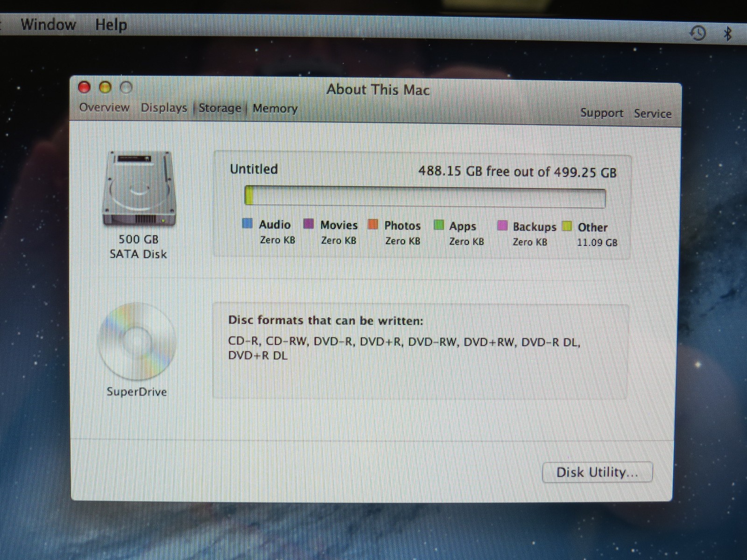Click the Zero KB value under Audio

(x=277, y=240)
